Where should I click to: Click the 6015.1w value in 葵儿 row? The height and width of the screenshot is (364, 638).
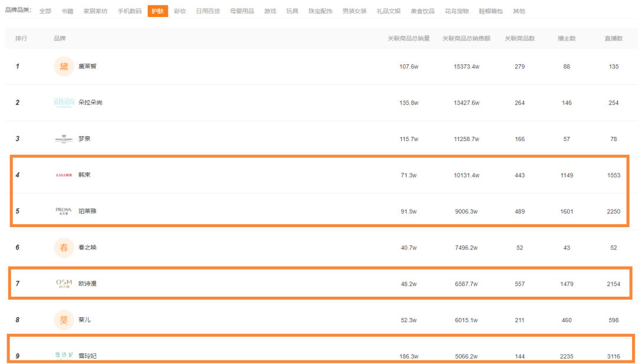[x=466, y=320]
